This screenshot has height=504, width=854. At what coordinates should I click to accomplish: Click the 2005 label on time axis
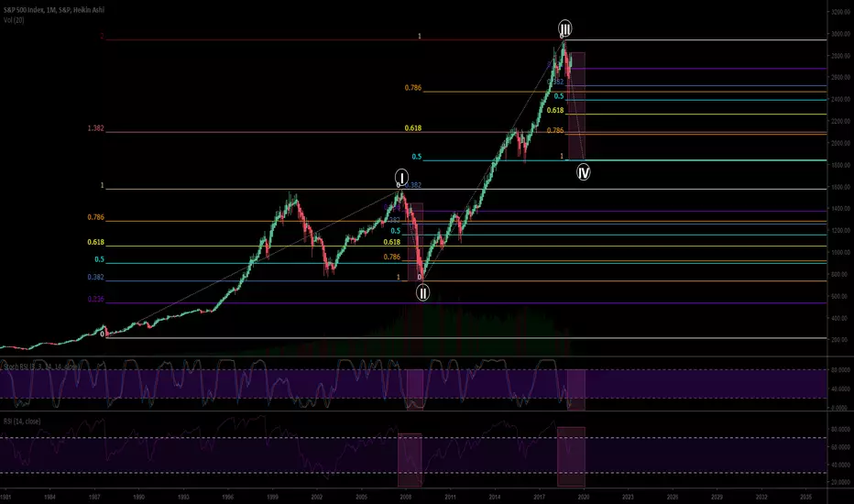pyautogui.click(x=361, y=497)
